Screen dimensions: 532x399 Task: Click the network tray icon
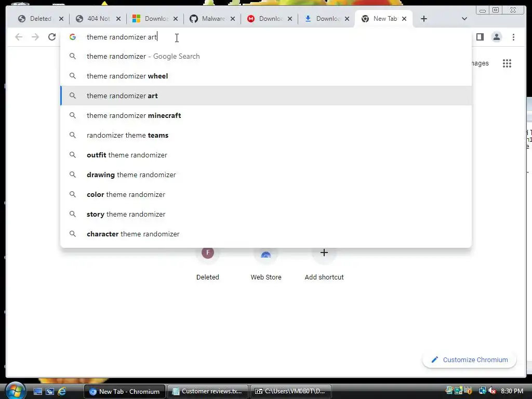[482, 391]
